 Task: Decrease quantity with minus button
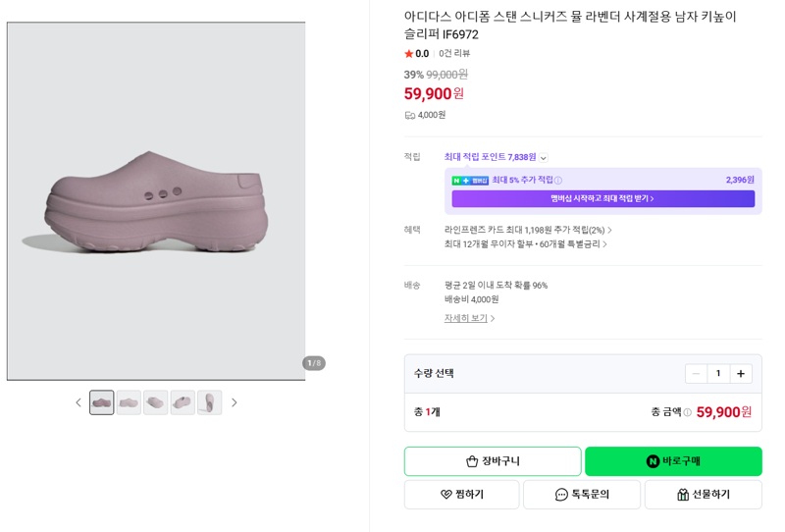tap(696, 374)
